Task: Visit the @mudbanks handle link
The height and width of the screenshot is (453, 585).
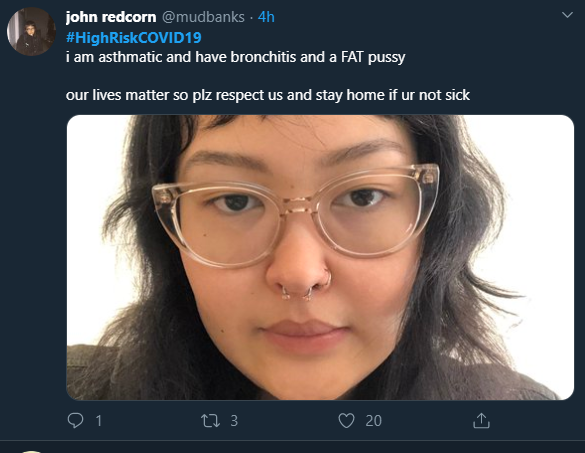Action: (203, 17)
